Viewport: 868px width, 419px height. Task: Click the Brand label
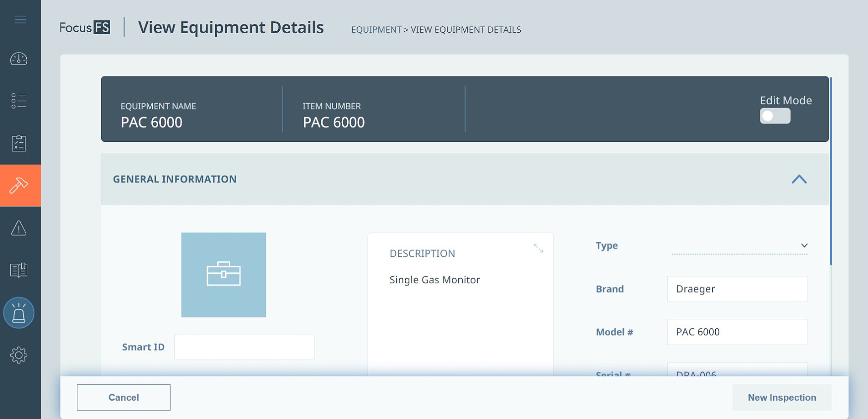pos(610,289)
